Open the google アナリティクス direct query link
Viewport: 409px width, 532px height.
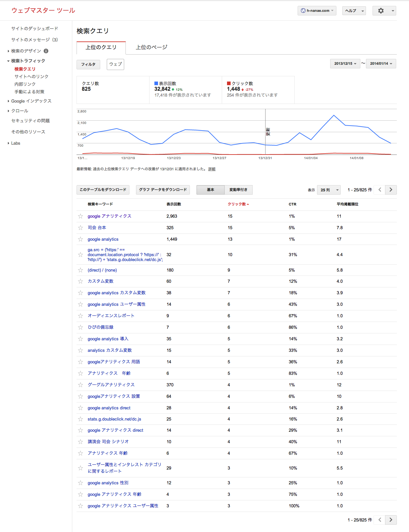115,430
